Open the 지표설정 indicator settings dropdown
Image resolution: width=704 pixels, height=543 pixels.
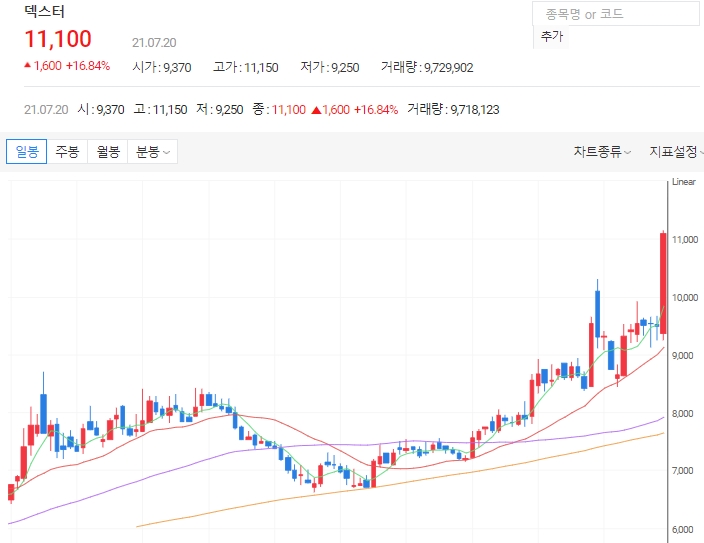pos(676,152)
